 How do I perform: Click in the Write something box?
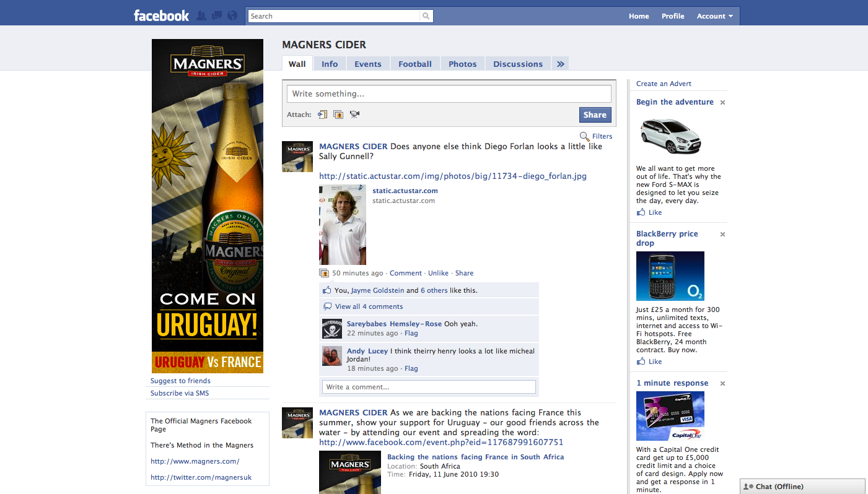coord(449,94)
